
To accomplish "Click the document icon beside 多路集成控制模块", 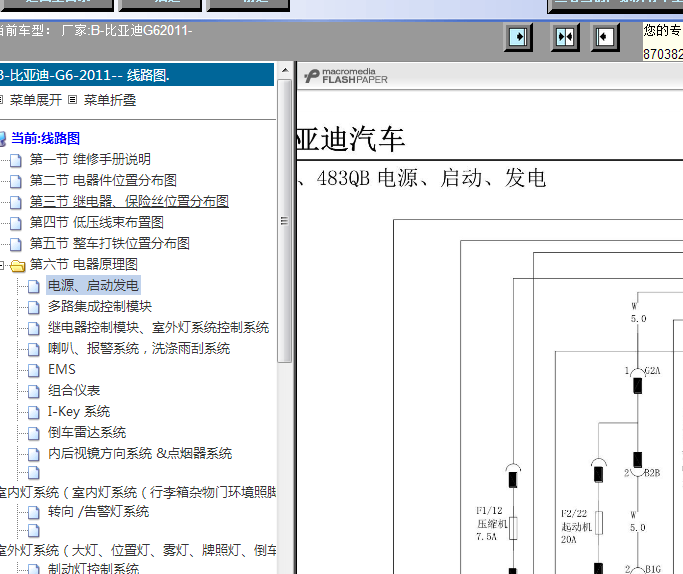I will point(34,307).
